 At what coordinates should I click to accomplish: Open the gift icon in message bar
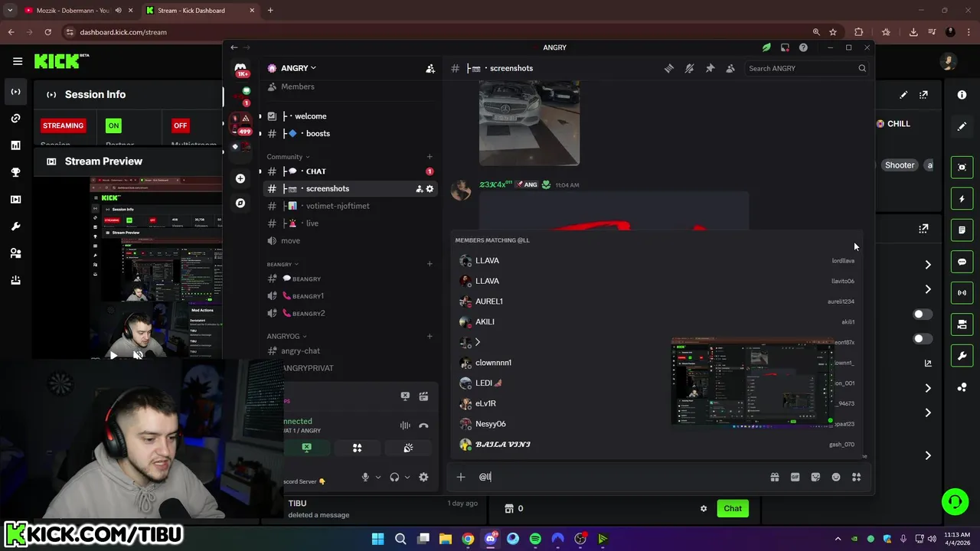(x=775, y=477)
